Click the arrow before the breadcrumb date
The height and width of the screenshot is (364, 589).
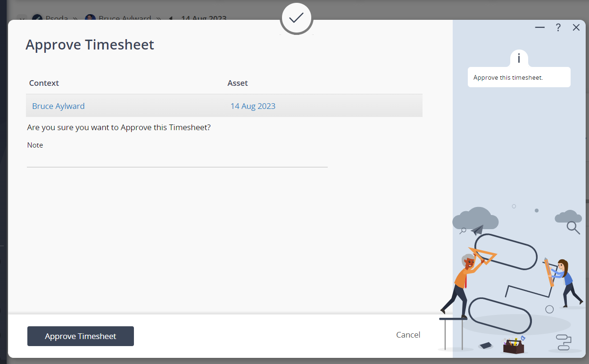(x=171, y=19)
